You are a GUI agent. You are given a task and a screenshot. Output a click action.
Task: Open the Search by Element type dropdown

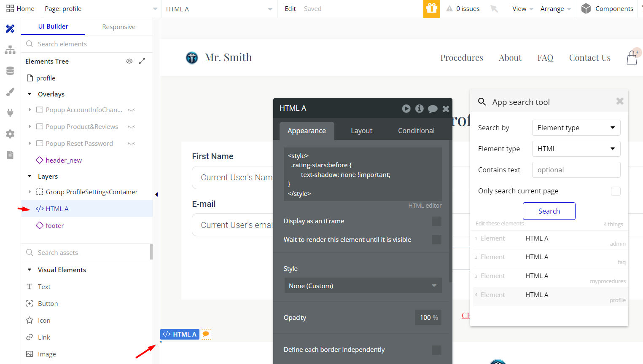(x=576, y=128)
